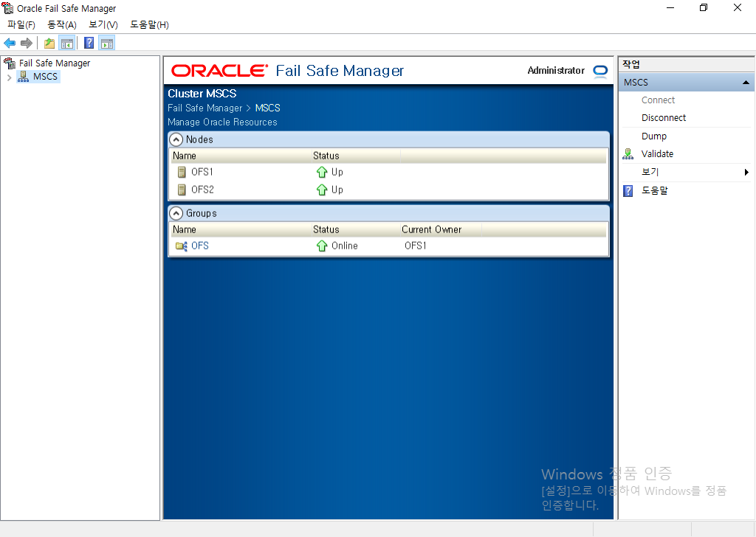Click the Validate cluster icon
Viewport: 756px width, 537px height.
[x=628, y=154]
